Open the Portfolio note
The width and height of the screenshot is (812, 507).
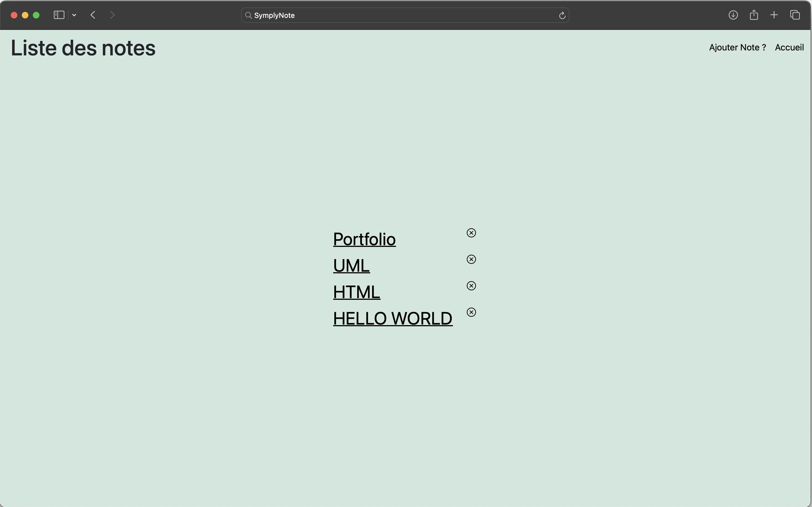point(364,239)
